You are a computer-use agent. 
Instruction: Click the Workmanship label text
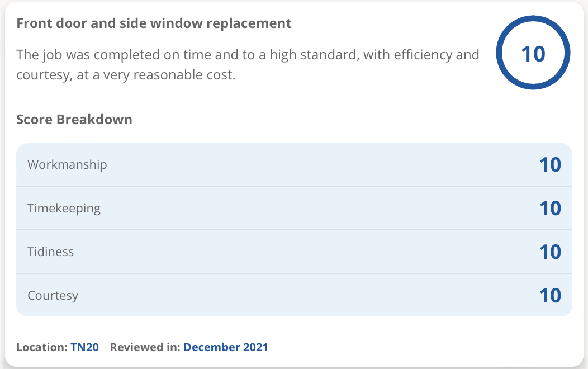pyautogui.click(x=67, y=164)
